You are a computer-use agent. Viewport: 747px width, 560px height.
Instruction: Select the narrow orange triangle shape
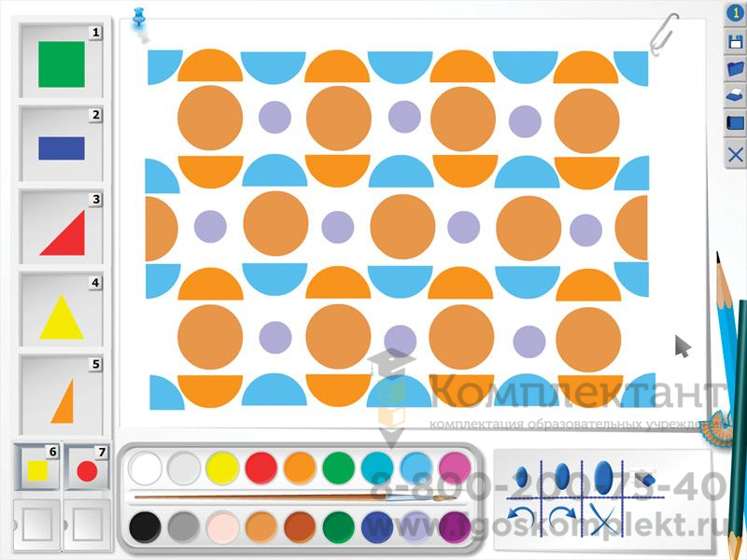[x=63, y=401]
